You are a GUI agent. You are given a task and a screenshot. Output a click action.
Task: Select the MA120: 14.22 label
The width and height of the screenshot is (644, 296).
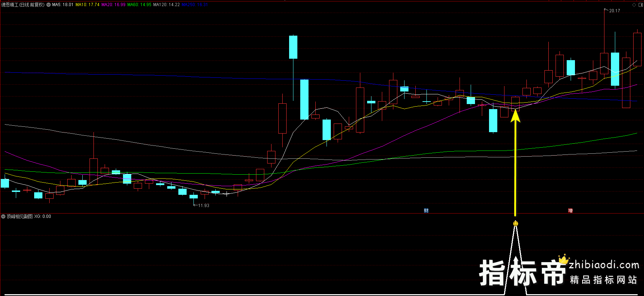pos(166,5)
